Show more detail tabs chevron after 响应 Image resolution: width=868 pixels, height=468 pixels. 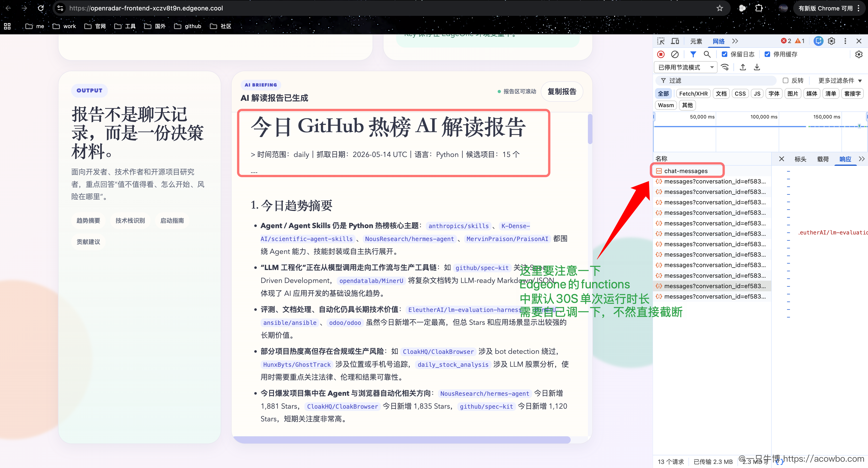click(862, 159)
